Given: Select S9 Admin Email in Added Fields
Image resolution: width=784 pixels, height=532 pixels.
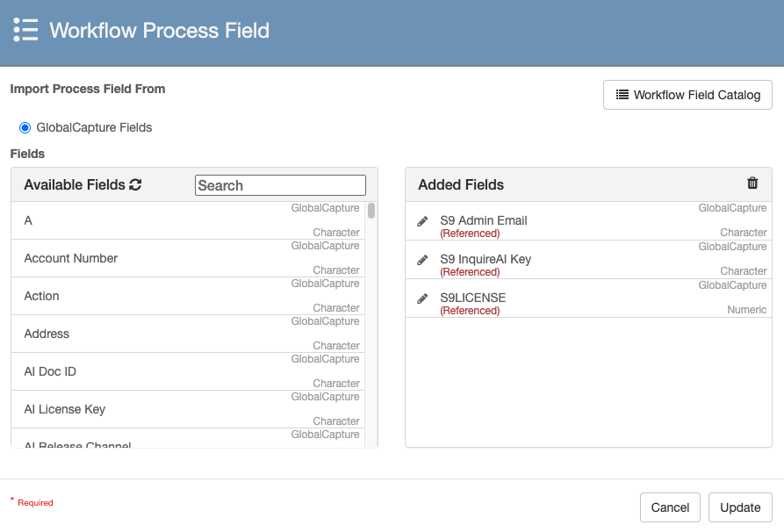Looking at the screenshot, I should click(x=484, y=220).
